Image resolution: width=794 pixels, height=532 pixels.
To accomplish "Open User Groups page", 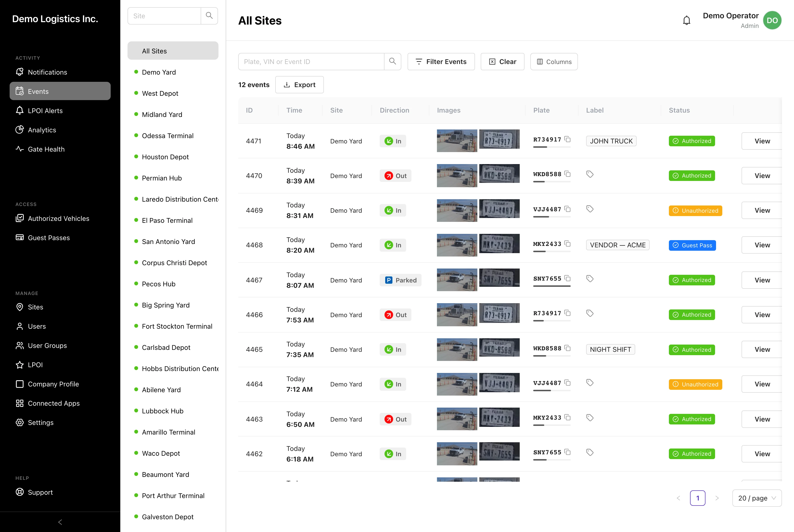I will click(x=60, y=345).
